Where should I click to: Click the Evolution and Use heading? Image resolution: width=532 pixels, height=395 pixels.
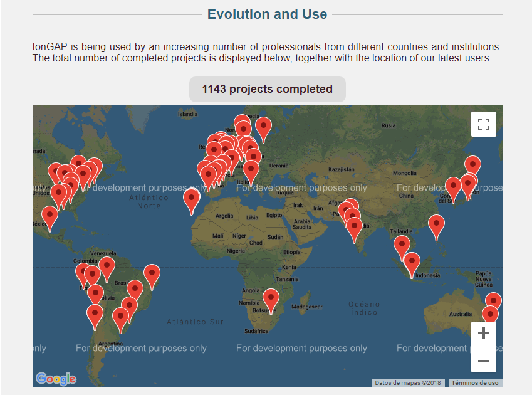[x=268, y=14]
